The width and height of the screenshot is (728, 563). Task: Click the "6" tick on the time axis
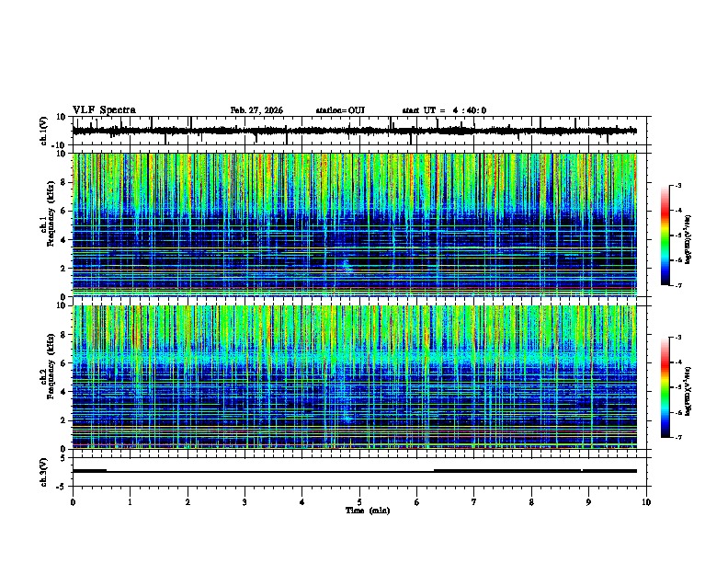417,501
